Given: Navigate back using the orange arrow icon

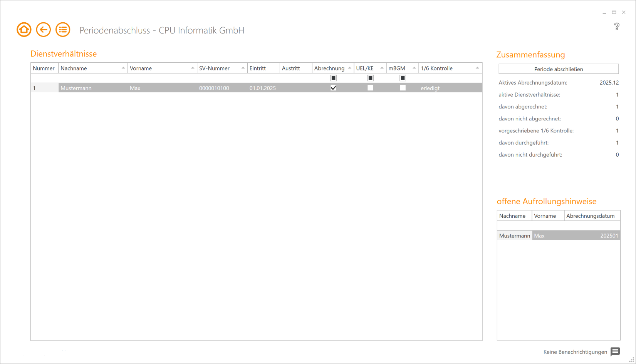Looking at the screenshot, I should [43, 30].
